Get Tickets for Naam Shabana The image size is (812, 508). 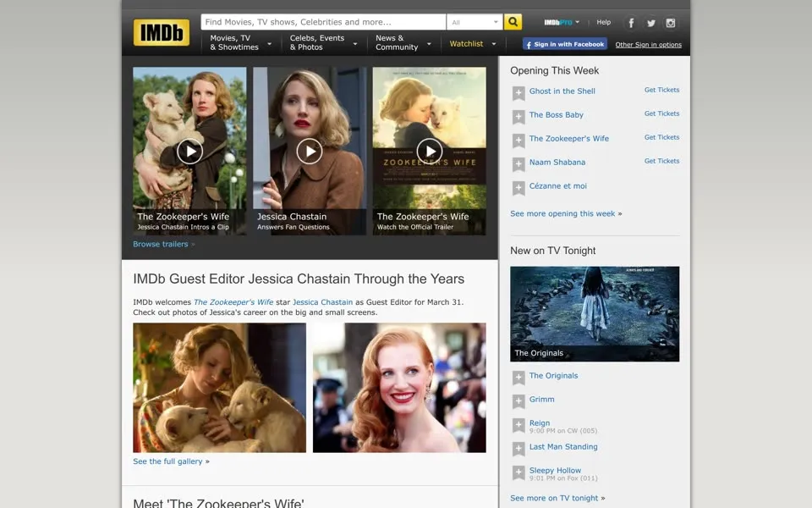[x=661, y=161]
